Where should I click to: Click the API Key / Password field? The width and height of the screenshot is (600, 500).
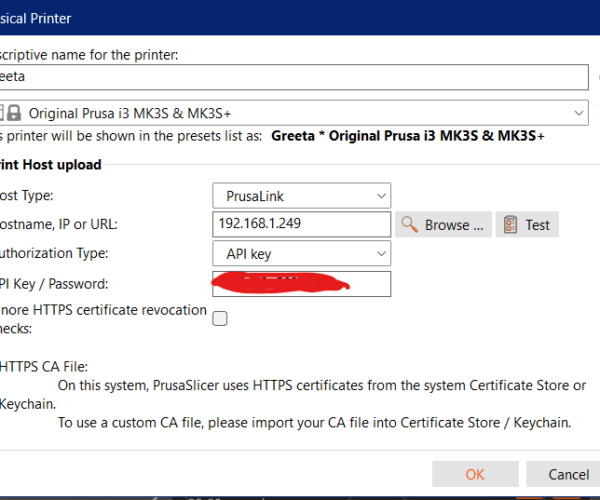tap(302, 284)
